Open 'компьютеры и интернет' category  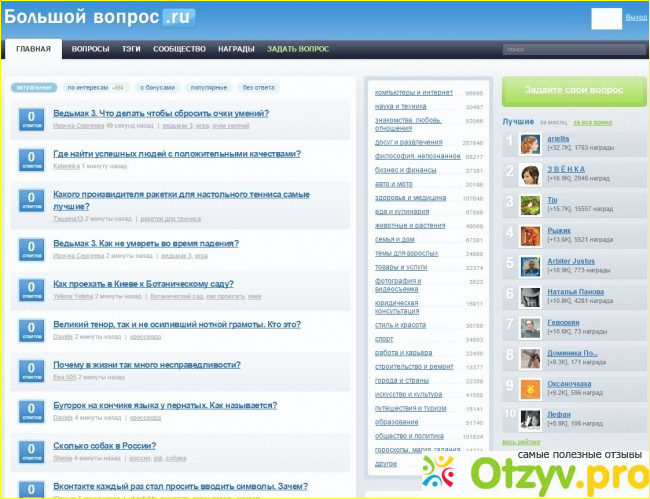coord(413,92)
